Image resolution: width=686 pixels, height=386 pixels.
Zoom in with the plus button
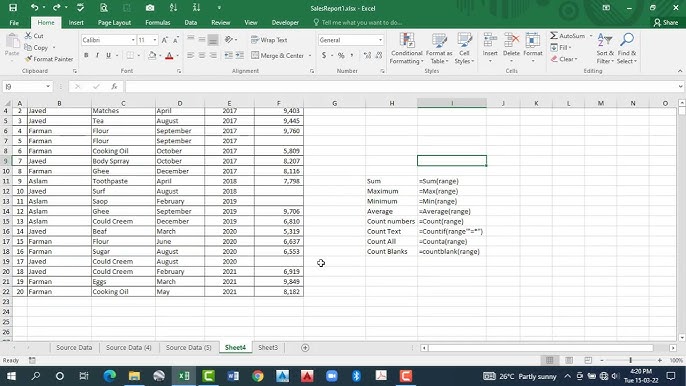pos(659,360)
